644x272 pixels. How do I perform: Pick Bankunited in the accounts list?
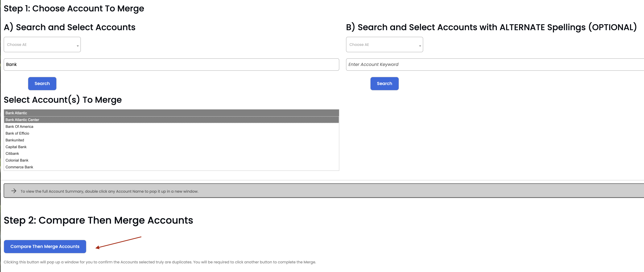pyautogui.click(x=171, y=140)
